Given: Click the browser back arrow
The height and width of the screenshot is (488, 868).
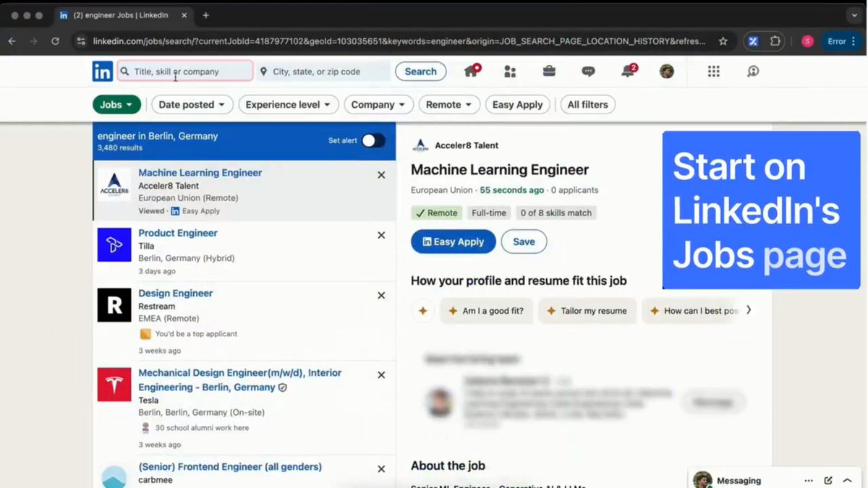Looking at the screenshot, I should pos(12,41).
